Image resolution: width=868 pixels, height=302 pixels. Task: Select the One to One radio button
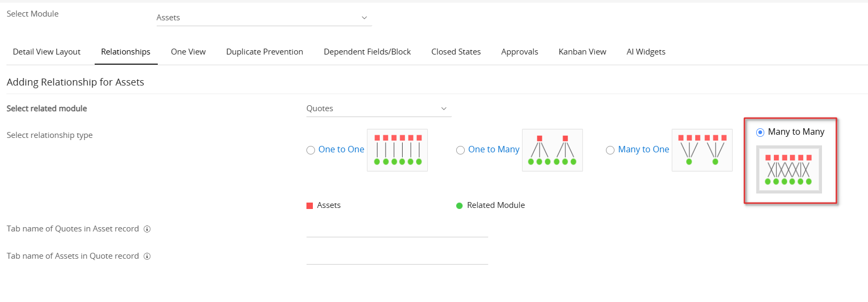click(311, 150)
